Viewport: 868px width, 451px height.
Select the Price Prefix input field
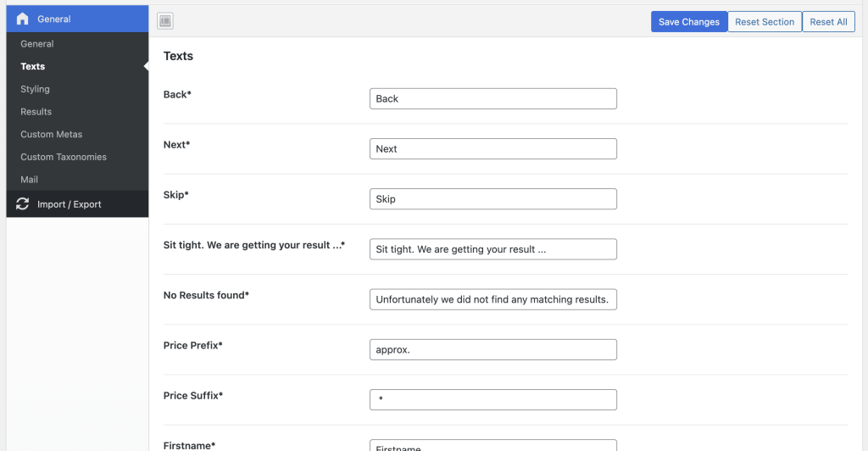click(x=493, y=349)
